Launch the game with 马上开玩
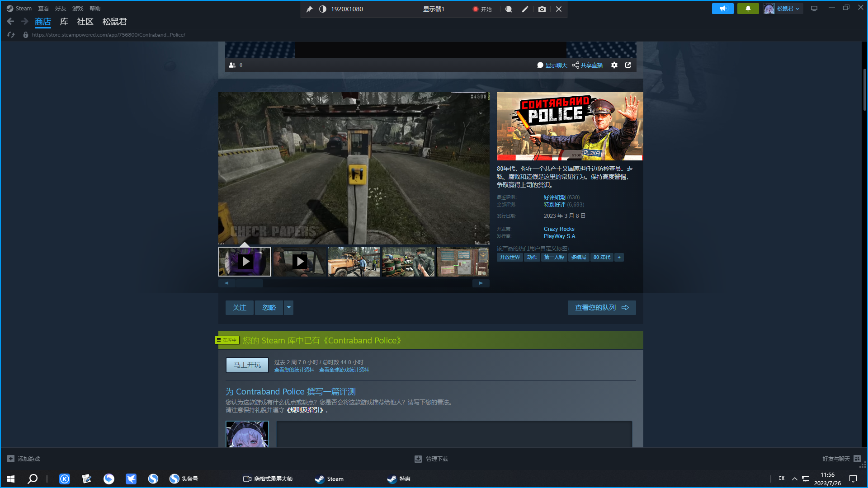The image size is (868, 488). click(247, 365)
